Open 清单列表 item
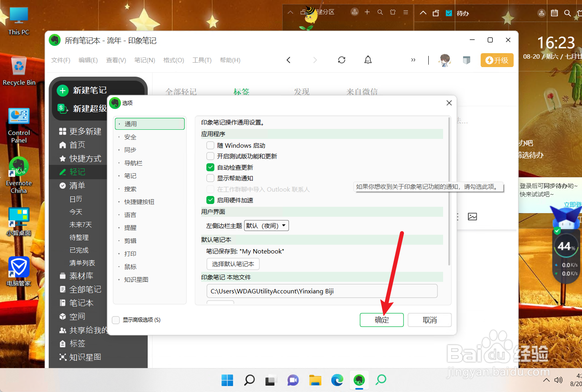 (82, 263)
